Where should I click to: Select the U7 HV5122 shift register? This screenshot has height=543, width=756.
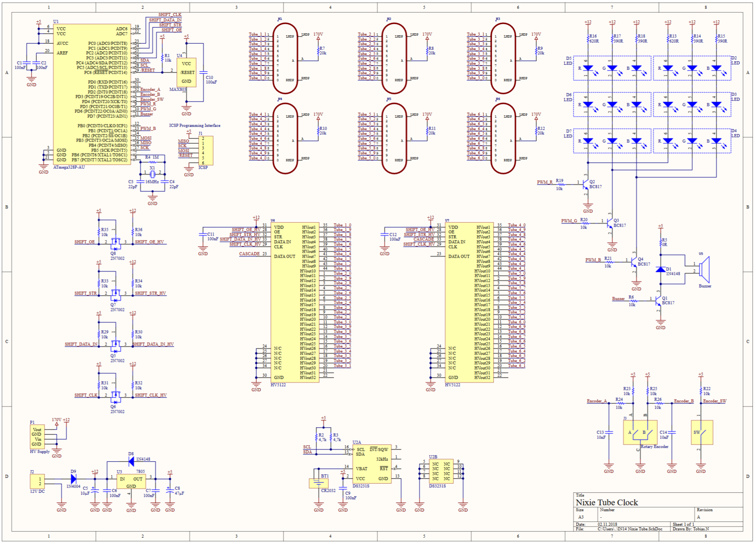point(469,302)
